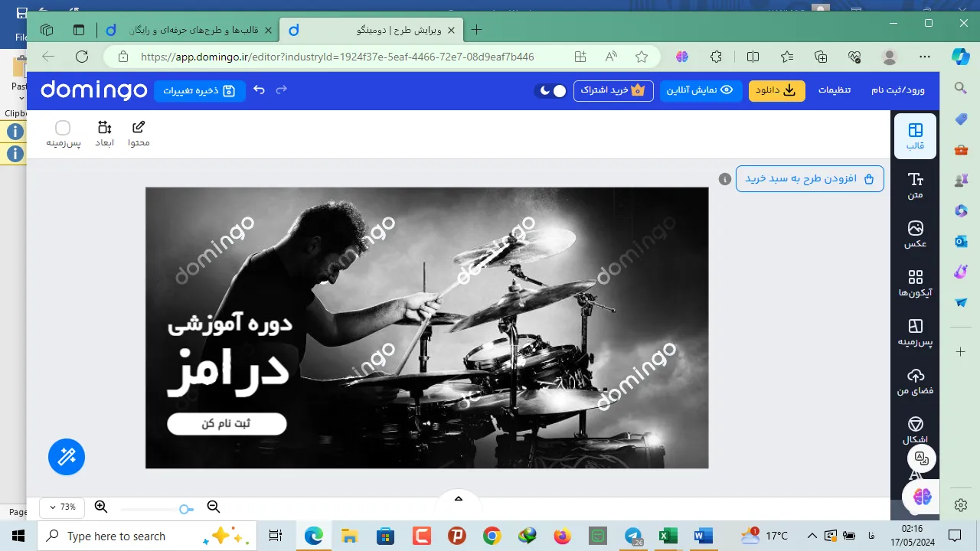Click the taskbar search box
Viewport: 980px width, 551px height.
[x=147, y=536]
